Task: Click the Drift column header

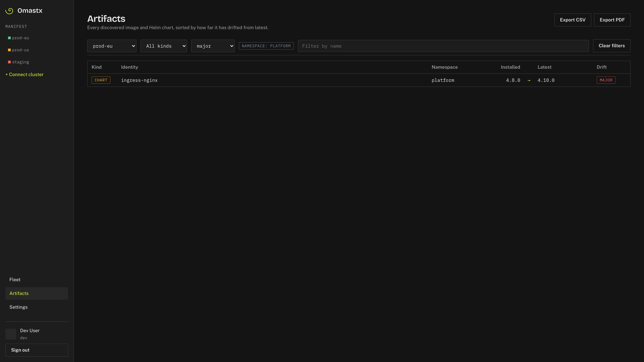Action: tap(602, 67)
